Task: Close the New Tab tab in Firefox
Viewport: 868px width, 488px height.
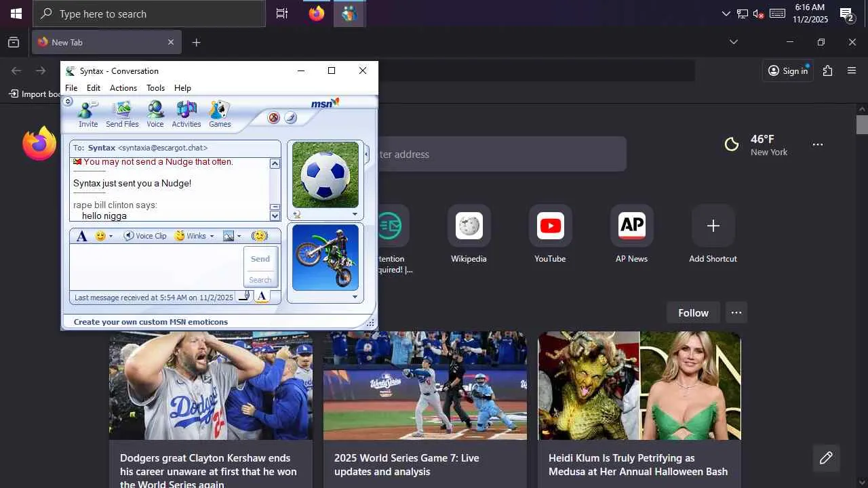Action: (x=171, y=42)
